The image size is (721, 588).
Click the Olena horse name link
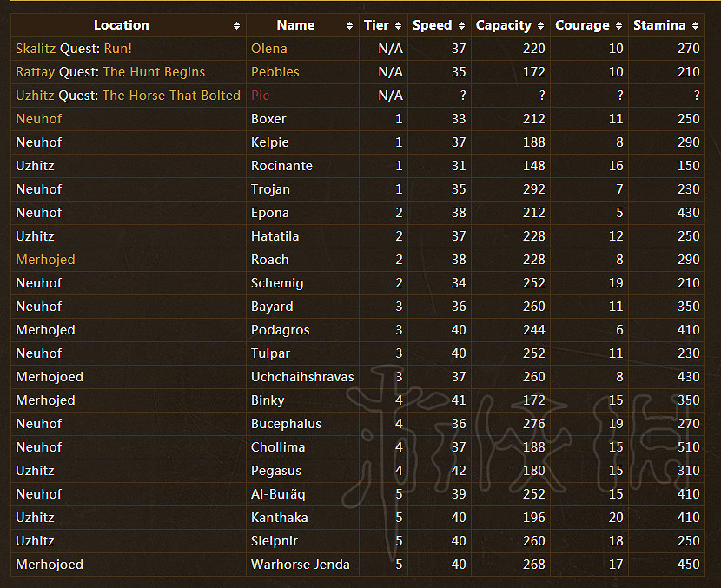click(268, 49)
